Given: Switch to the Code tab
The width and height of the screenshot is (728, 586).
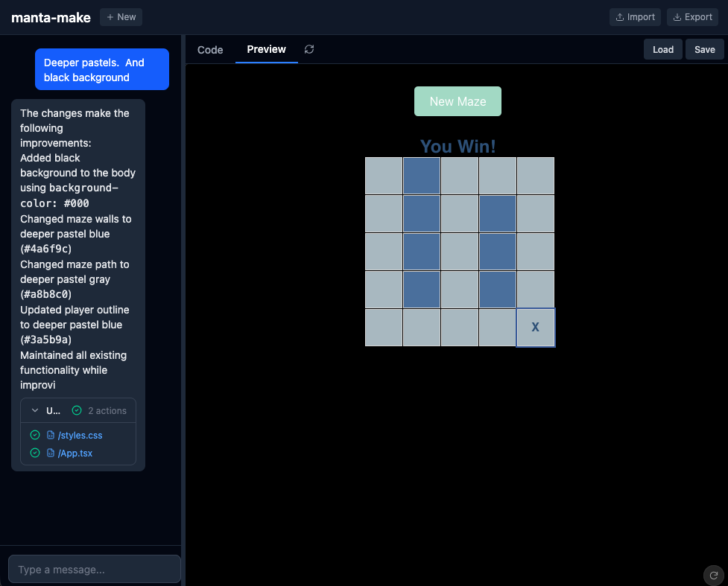Looking at the screenshot, I should tap(210, 50).
